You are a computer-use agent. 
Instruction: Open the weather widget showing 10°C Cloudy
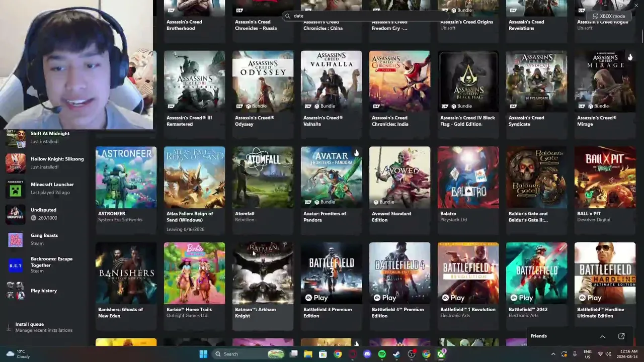(x=18, y=354)
